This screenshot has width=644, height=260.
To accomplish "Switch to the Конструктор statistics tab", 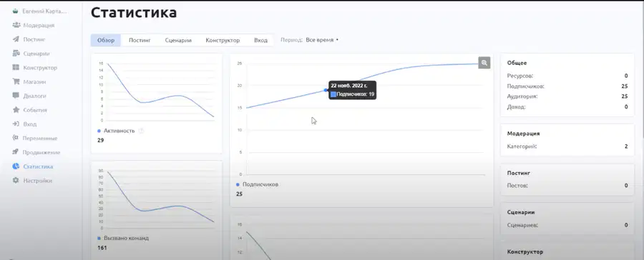I will [223, 40].
